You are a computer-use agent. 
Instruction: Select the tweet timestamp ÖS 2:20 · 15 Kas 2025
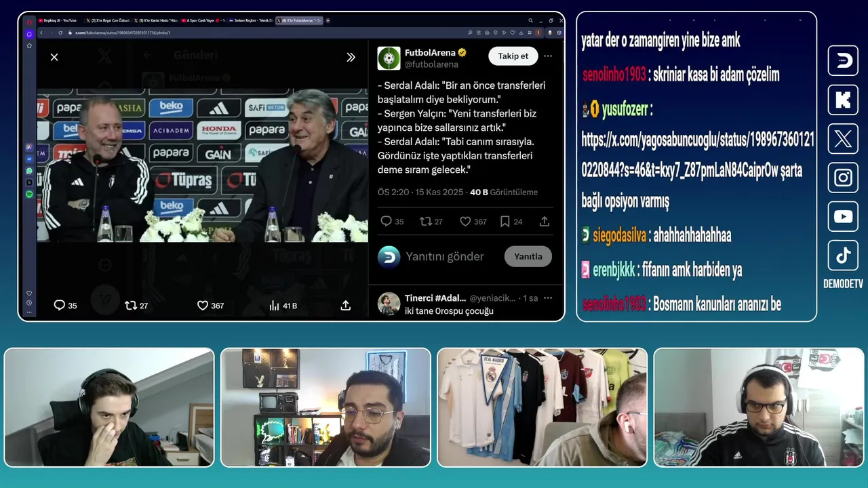pyautogui.click(x=420, y=192)
